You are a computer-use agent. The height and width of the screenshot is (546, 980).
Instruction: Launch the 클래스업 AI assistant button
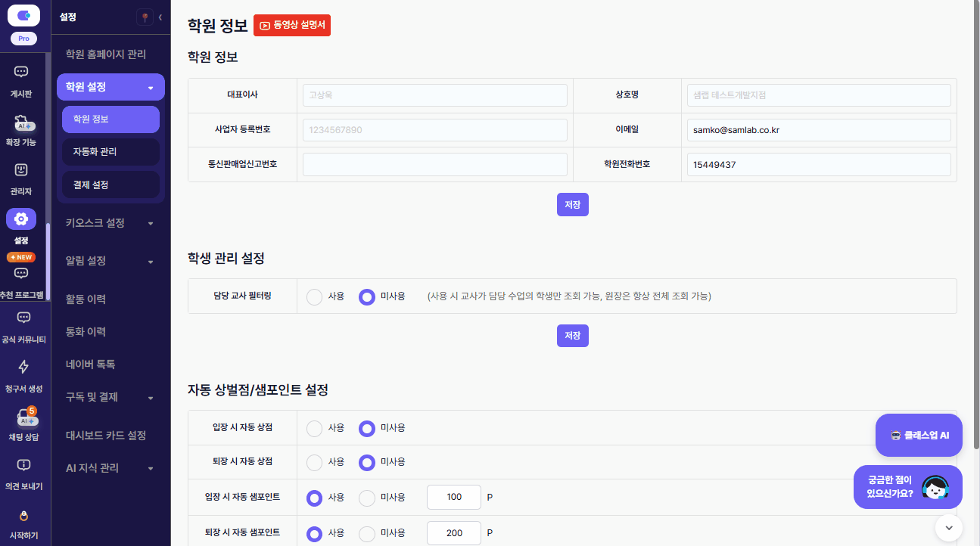pos(919,435)
